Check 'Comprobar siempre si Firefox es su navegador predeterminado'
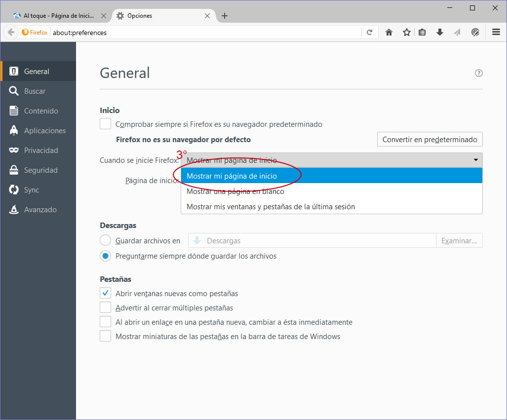This screenshot has width=507, height=420. click(x=106, y=124)
